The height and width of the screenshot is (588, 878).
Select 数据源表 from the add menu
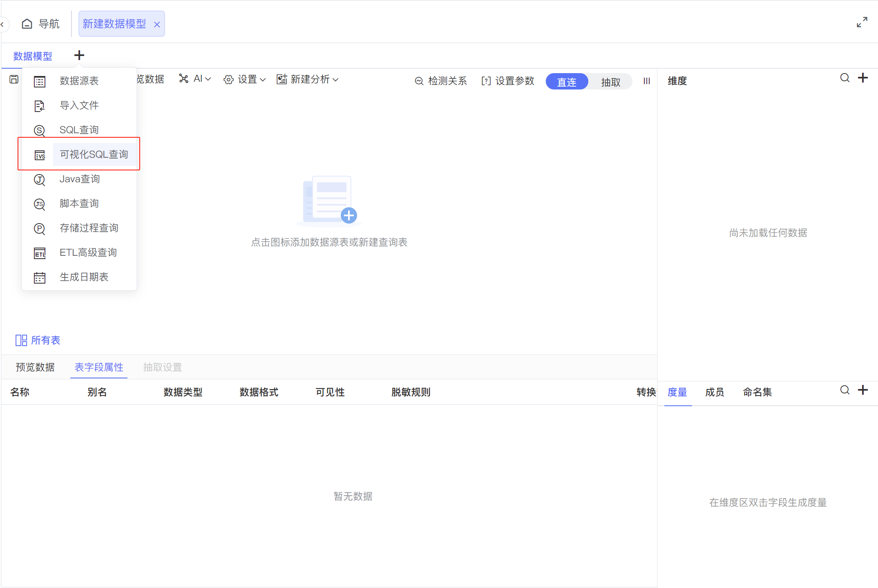pyautogui.click(x=79, y=81)
